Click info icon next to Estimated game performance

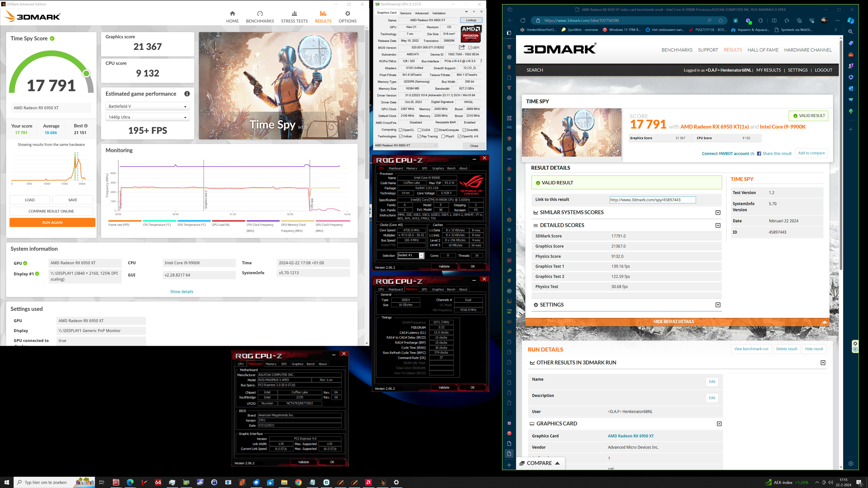[x=187, y=94]
